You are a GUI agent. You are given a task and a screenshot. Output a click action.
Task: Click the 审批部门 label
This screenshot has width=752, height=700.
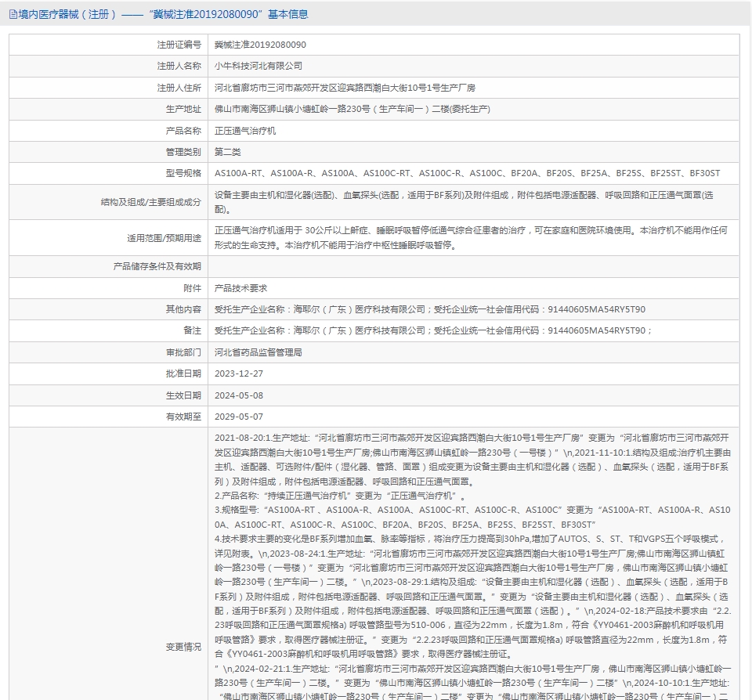(183, 352)
